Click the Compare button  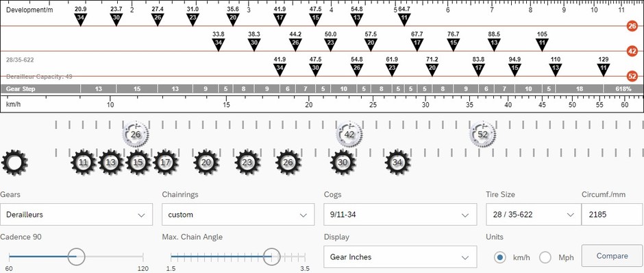point(612,256)
